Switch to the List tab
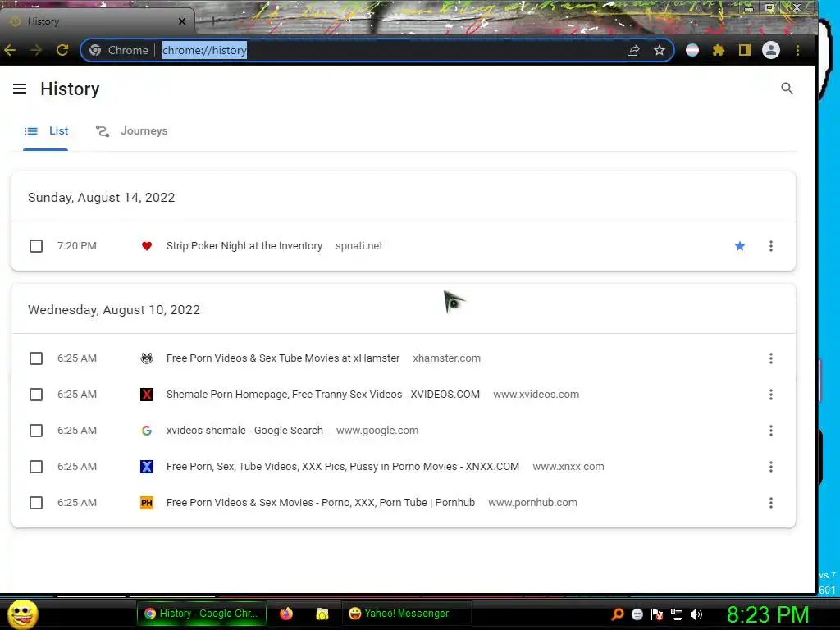840x630 pixels. click(46, 131)
